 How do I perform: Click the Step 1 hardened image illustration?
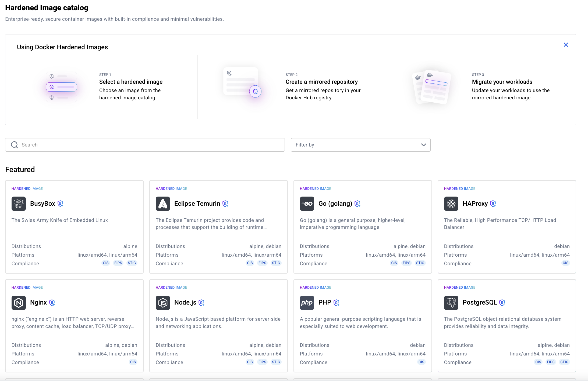(x=61, y=87)
